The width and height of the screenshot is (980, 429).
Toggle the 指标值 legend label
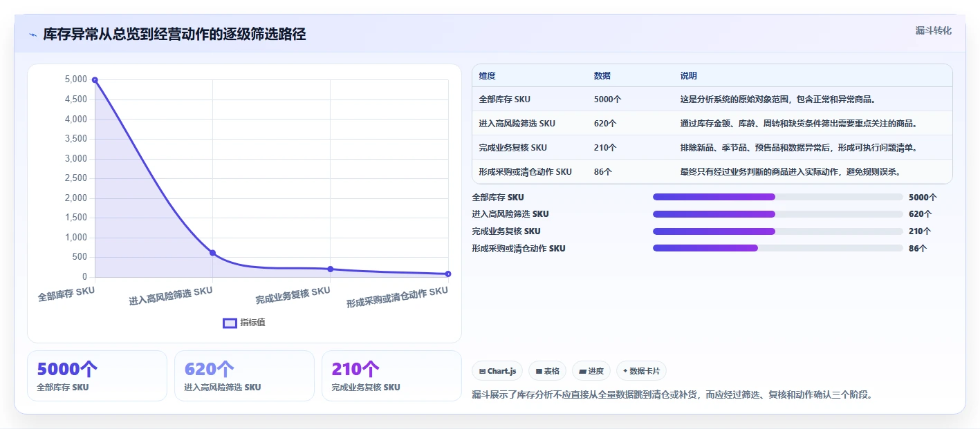(x=252, y=323)
